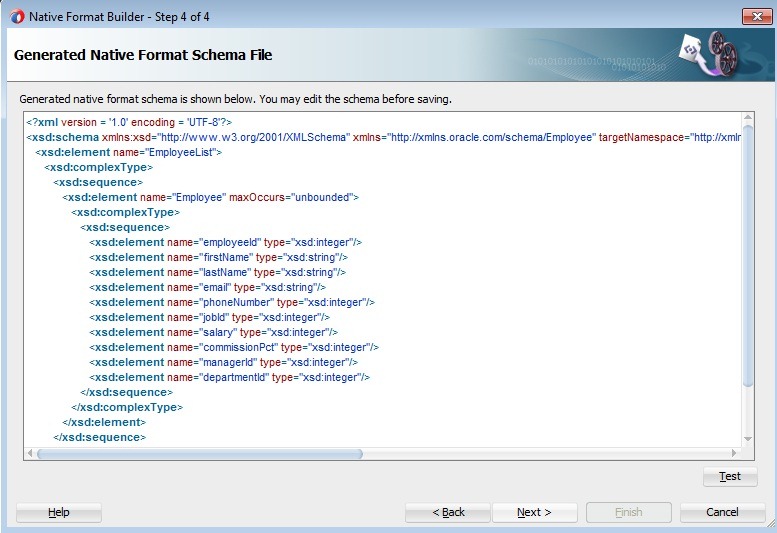Image resolution: width=777 pixels, height=533 pixels.
Task: Click the scroll-down arrow of schema editor
Action: [748, 439]
